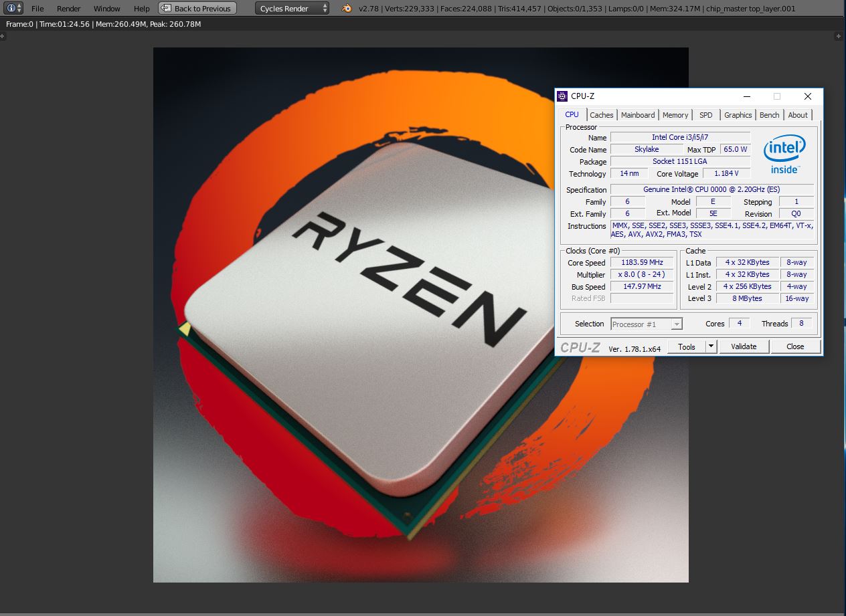Click the Name field 'Intel Core i3/i5/i7'
The image size is (846, 616).
click(x=680, y=137)
